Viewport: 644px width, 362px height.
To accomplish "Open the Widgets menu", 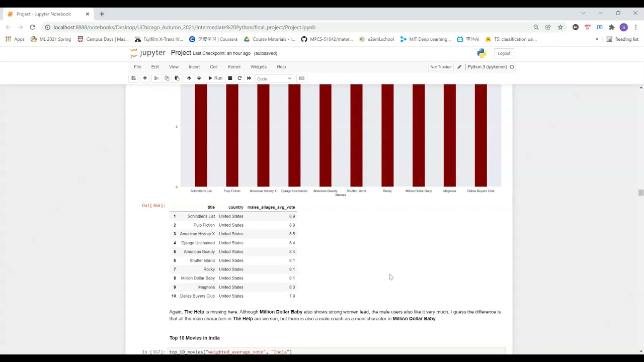I will click(259, 67).
